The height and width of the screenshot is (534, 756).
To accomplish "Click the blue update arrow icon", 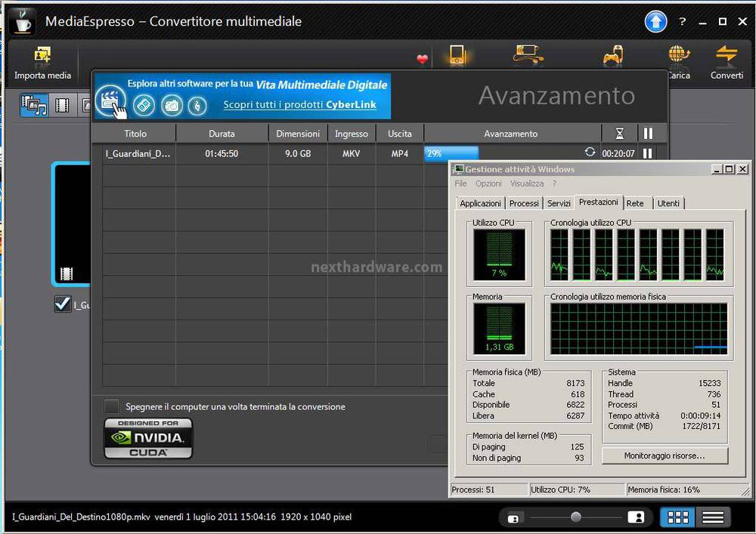I will (x=655, y=21).
